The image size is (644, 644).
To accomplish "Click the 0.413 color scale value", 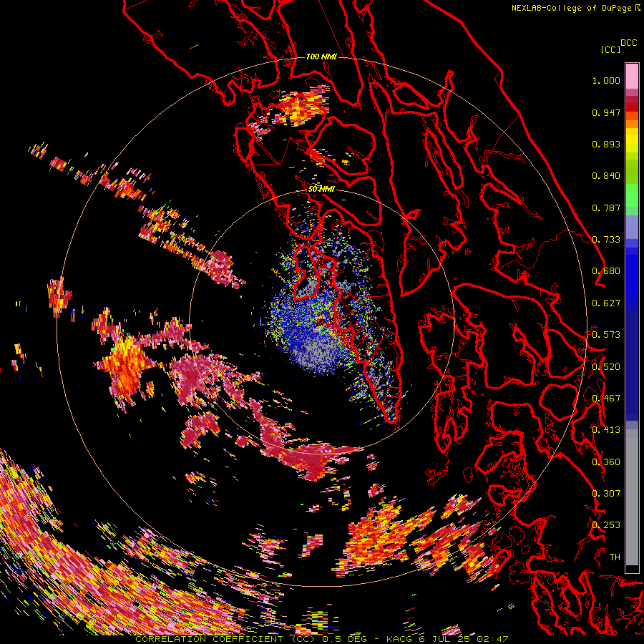I will pyautogui.click(x=606, y=430).
